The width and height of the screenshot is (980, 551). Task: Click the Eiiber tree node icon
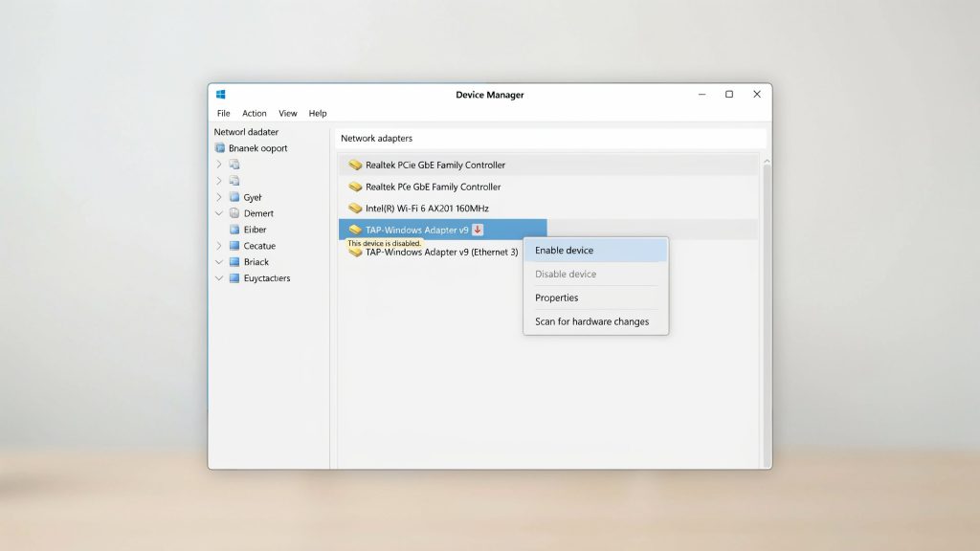(234, 230)
